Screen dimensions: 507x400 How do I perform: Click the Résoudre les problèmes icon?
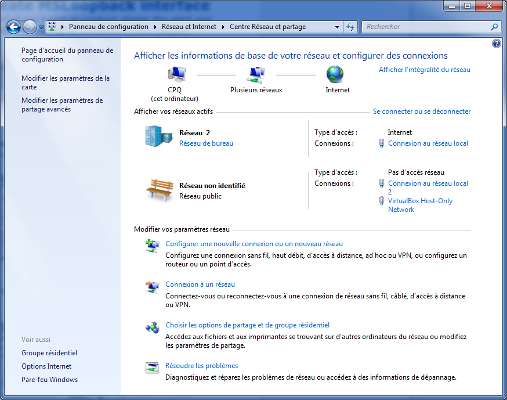click(152, 368)
